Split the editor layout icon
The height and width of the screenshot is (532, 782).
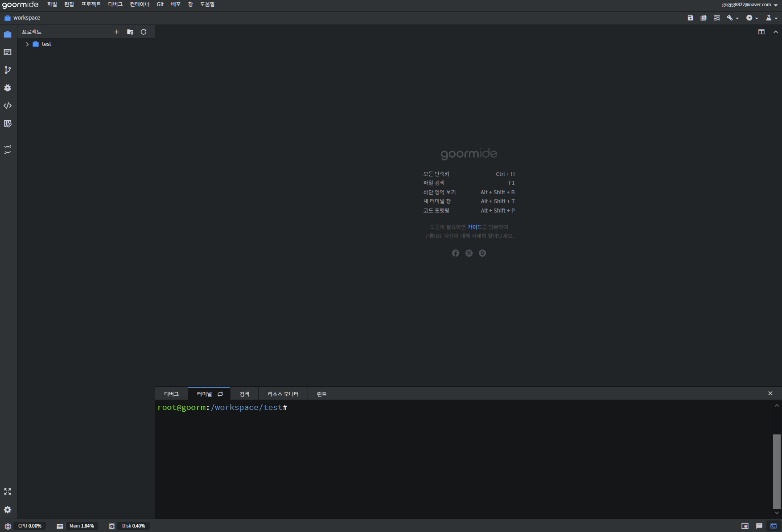click(761, 32)
